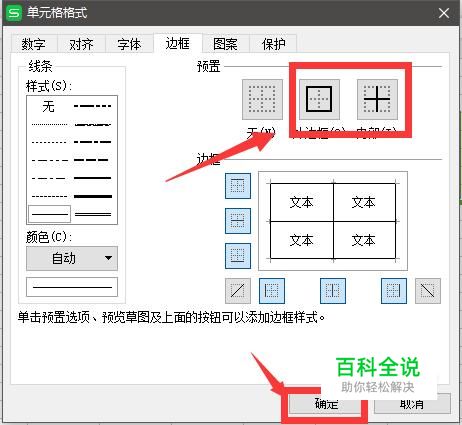Screen dimensions: 462x425
Task: Close the 单元格格式 dialog
Action: point(444,13)
